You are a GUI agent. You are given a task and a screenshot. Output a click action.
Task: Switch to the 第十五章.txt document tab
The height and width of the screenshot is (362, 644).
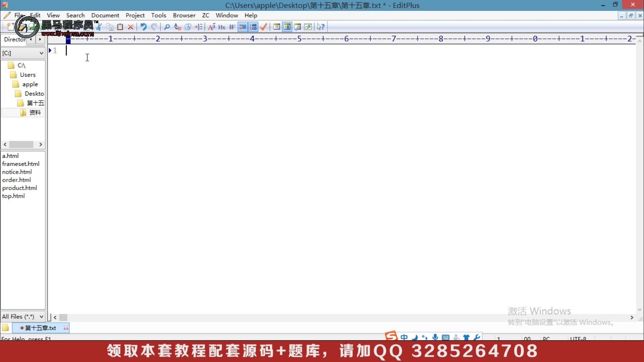tap(40, 328)
